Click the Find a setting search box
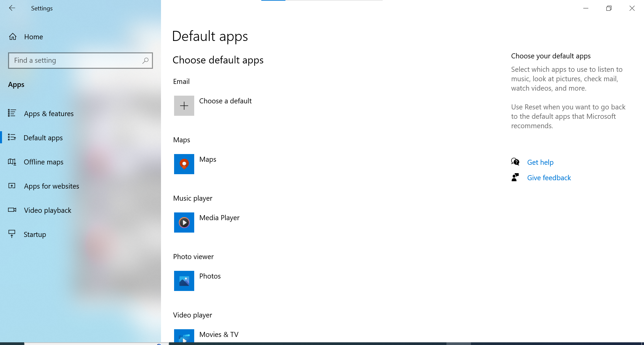This screenshot has width=644, height=345. point(75,60)
